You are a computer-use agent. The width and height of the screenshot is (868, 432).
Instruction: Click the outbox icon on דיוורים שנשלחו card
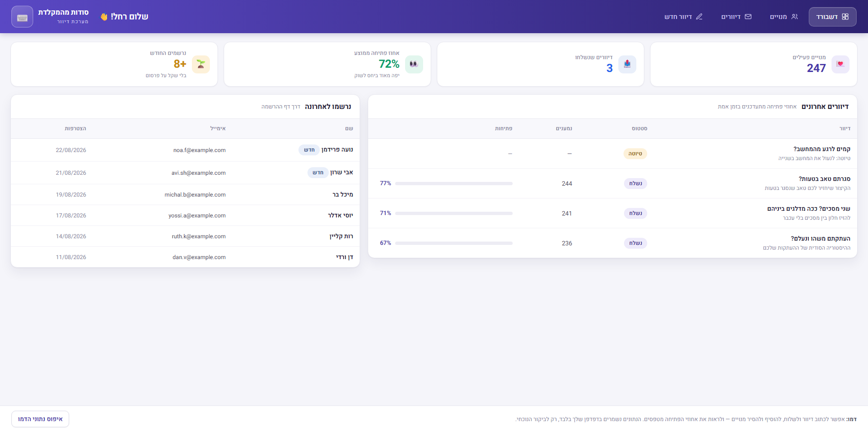(627, 64)
